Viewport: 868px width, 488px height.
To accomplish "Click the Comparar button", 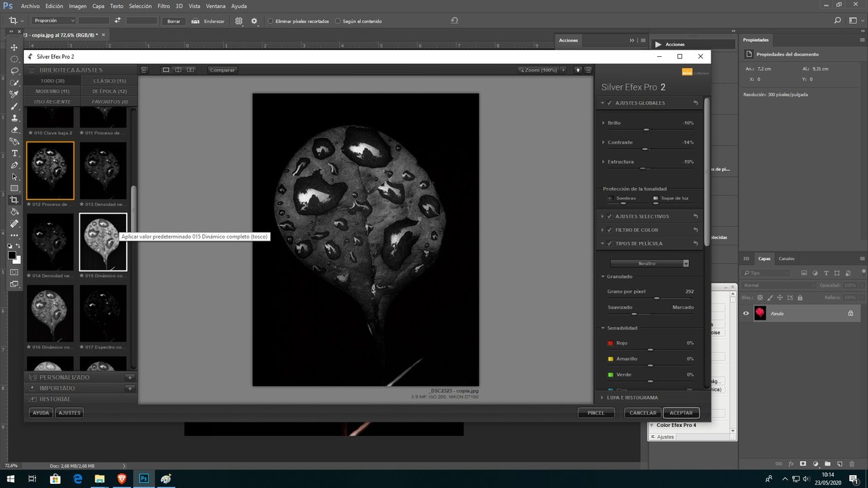I will [x=222, y=70].
